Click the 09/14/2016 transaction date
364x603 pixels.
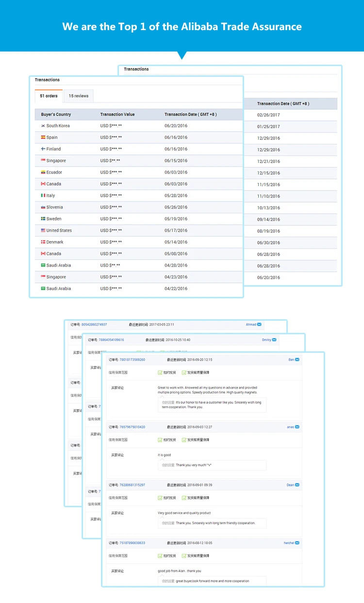click(x=268, y=220)
